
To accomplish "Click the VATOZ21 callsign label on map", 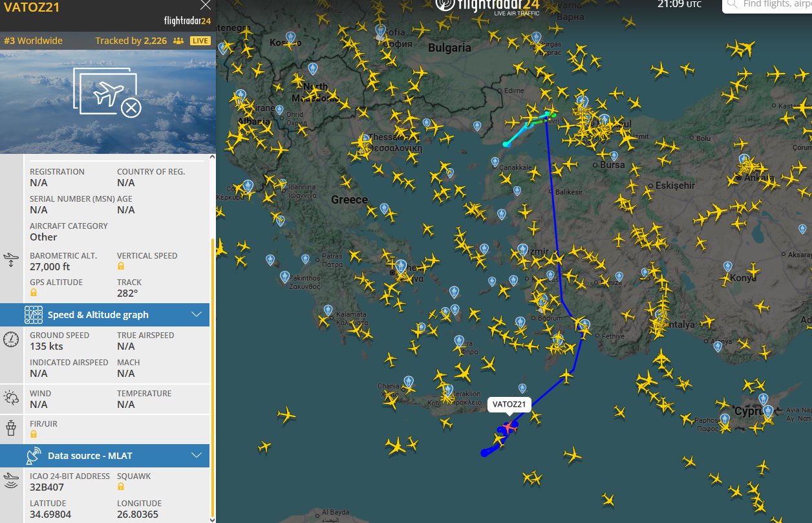I will 509,405.
